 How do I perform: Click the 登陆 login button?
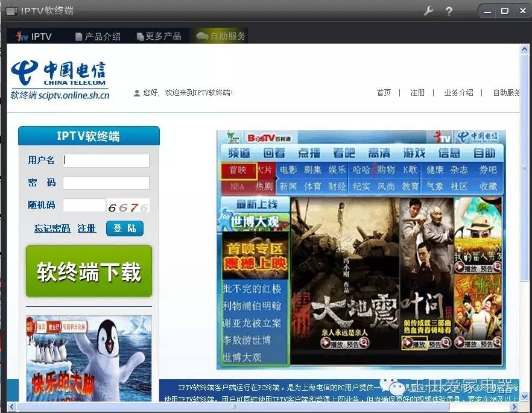pos(125,228)
